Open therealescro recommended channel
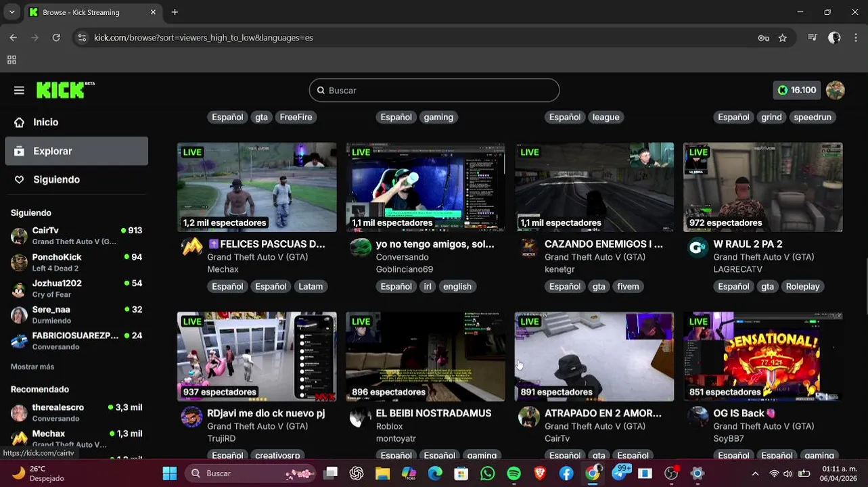 76,412
